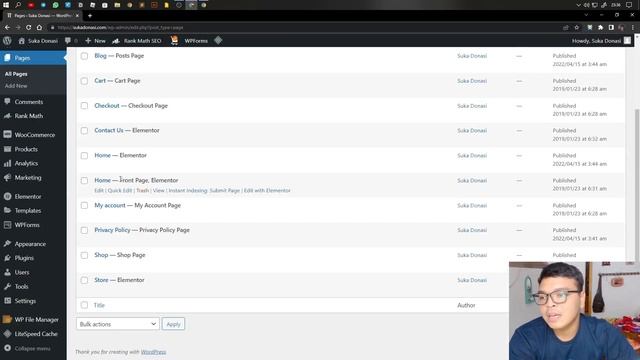Check the Home Front Page checkbox
This screenshot has height=360, width=640.
84,180
